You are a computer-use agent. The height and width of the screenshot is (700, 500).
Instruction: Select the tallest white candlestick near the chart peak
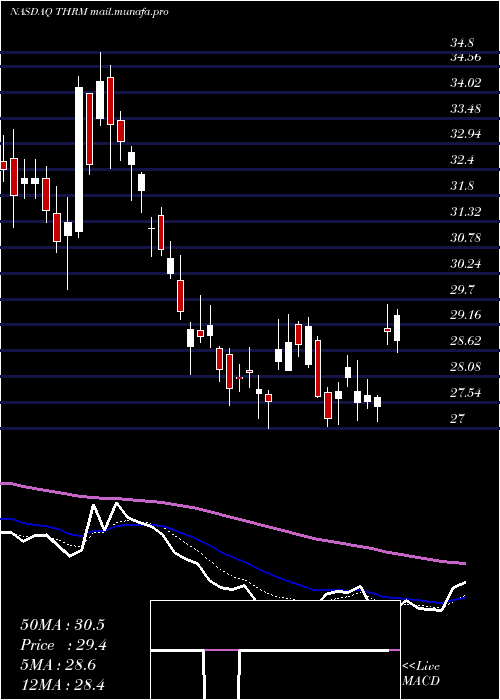point(79,159)
